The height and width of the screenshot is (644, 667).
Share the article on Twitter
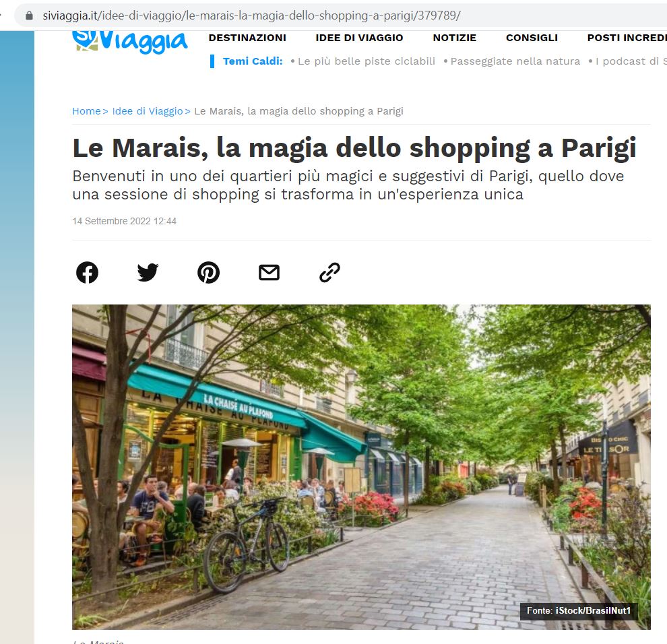(148, 272)
